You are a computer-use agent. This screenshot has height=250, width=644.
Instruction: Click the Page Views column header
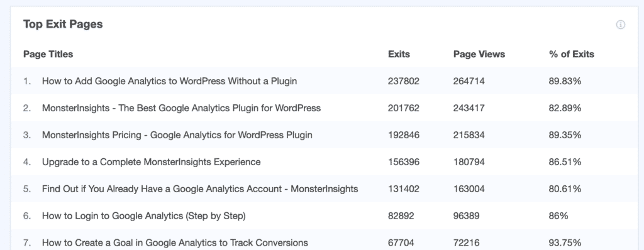pyautogui.click(x=479, y=54)
